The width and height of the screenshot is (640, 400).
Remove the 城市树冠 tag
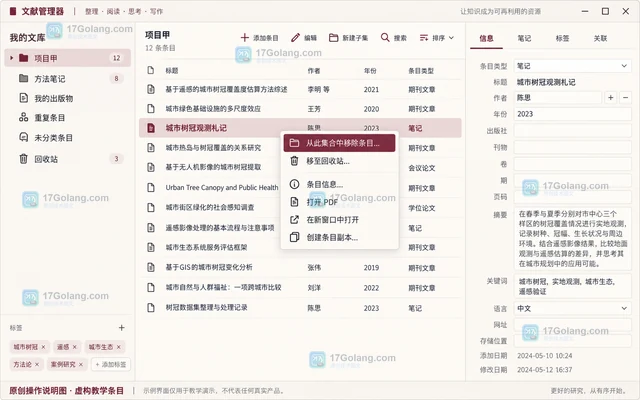(x=43, y=347)
